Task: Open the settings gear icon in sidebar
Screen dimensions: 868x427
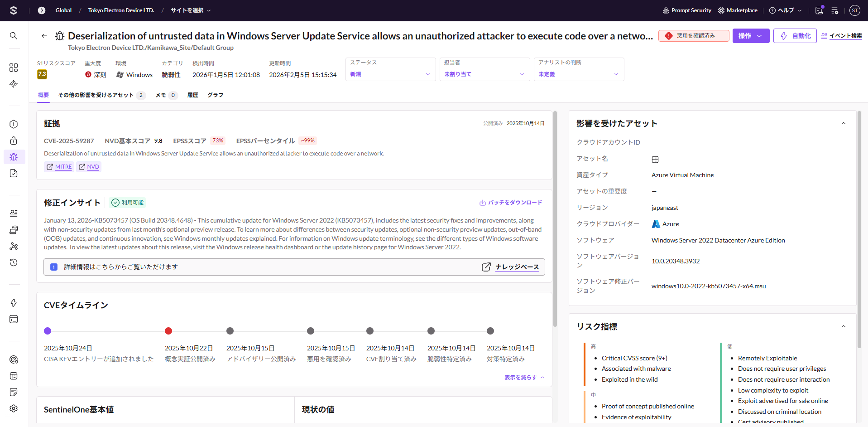Action: (14, 408)
